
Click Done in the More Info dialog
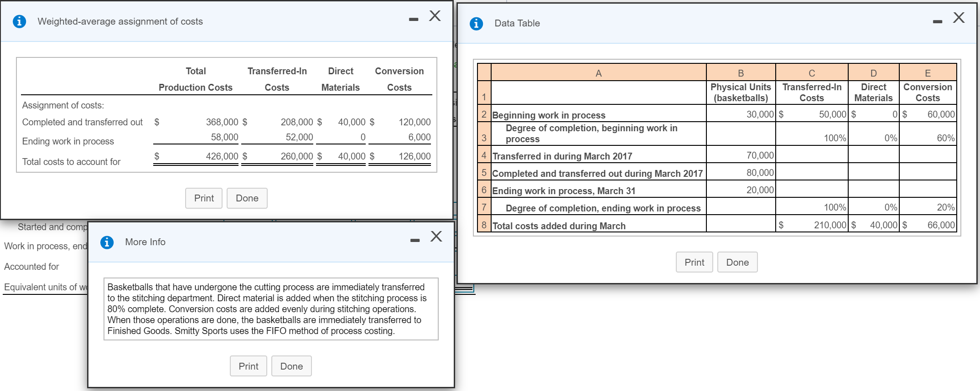click(x=291, y=366)
